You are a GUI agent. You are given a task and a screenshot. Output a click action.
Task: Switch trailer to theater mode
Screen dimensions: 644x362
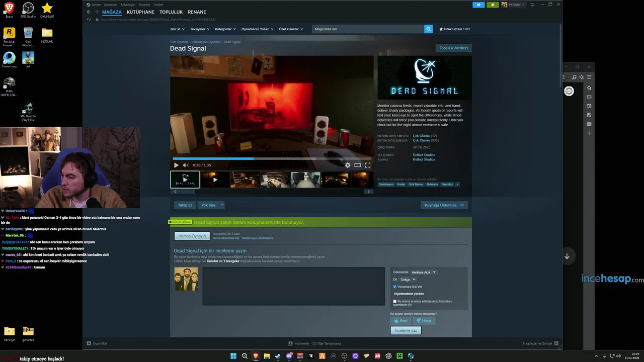pyautogui.click(x=358, y=165)
